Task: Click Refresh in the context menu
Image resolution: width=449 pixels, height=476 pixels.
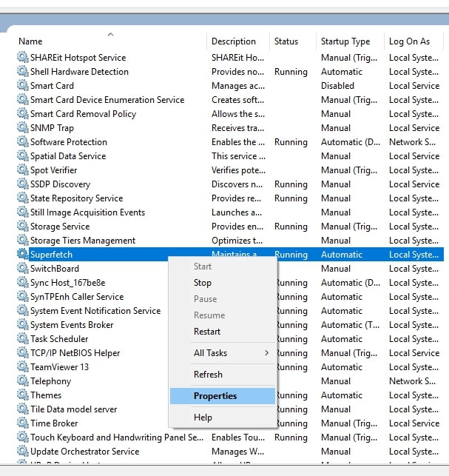Action: click(x=208, y=375)
